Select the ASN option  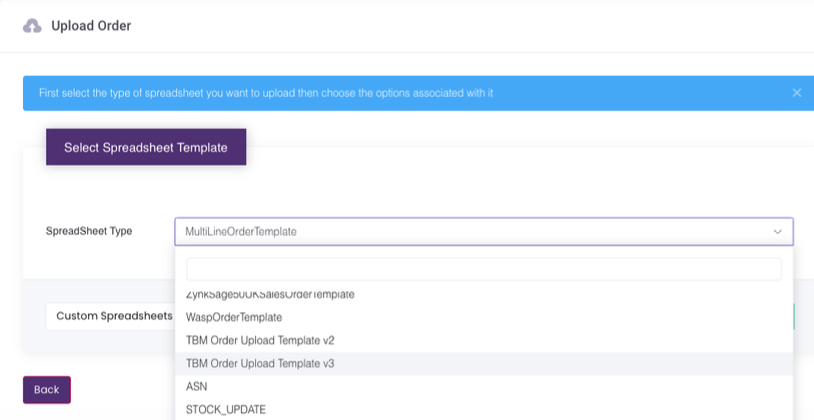pyautogui.click(x=484, y=387)
